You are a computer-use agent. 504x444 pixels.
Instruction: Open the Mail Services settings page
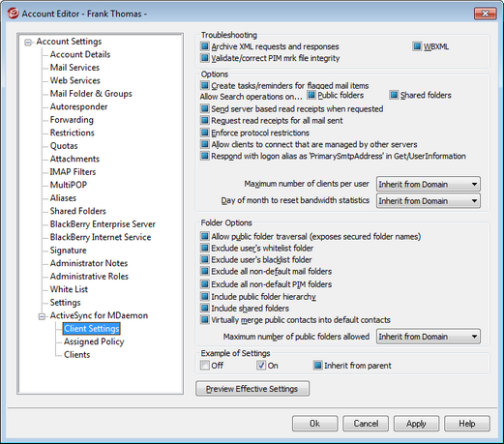[x=74, y=68]
